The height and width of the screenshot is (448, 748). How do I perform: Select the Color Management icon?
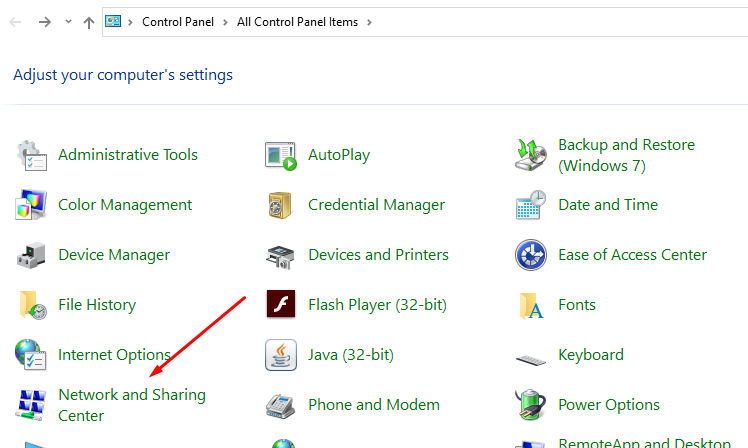pyautogui.click(x=31, y=205)
